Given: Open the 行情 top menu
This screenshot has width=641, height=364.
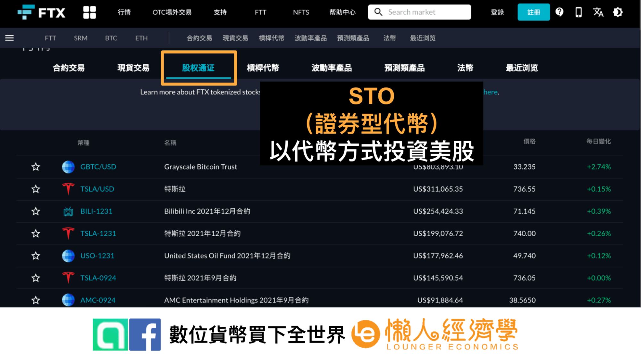Looking at the screenshot, I should coord(124,12).
